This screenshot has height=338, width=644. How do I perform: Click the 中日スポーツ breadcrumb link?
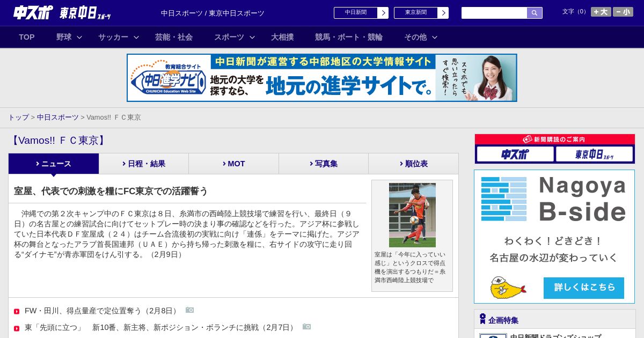[x=58, y=117]
